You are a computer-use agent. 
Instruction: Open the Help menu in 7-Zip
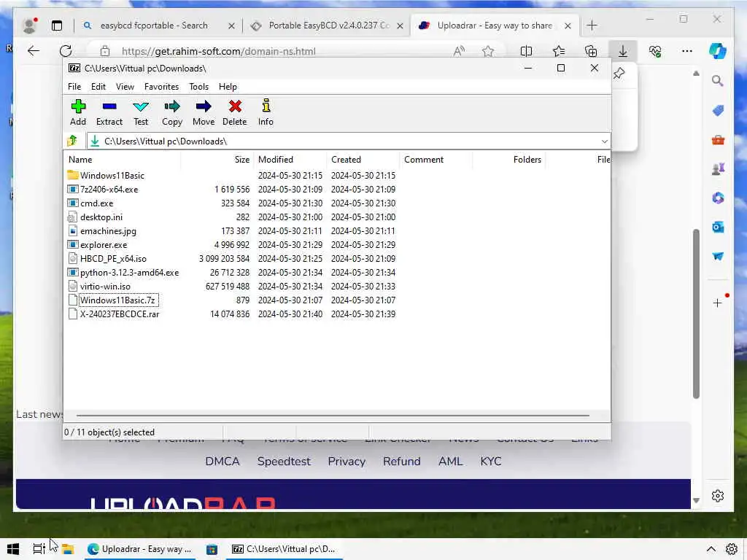[228, 87]
